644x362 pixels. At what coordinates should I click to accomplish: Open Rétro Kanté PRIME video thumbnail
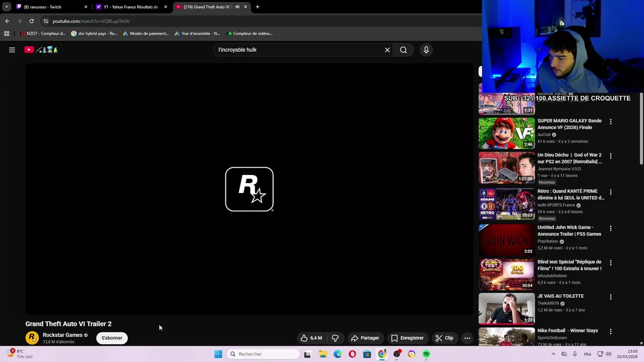[507, 204]
